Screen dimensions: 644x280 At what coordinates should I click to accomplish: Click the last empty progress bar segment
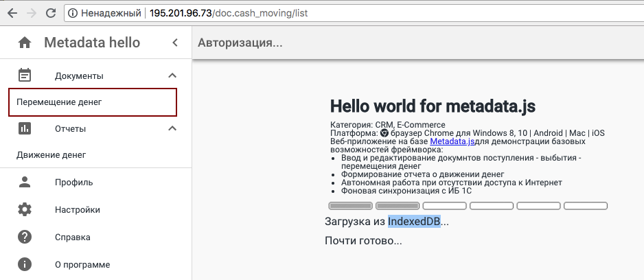[585, 206]
